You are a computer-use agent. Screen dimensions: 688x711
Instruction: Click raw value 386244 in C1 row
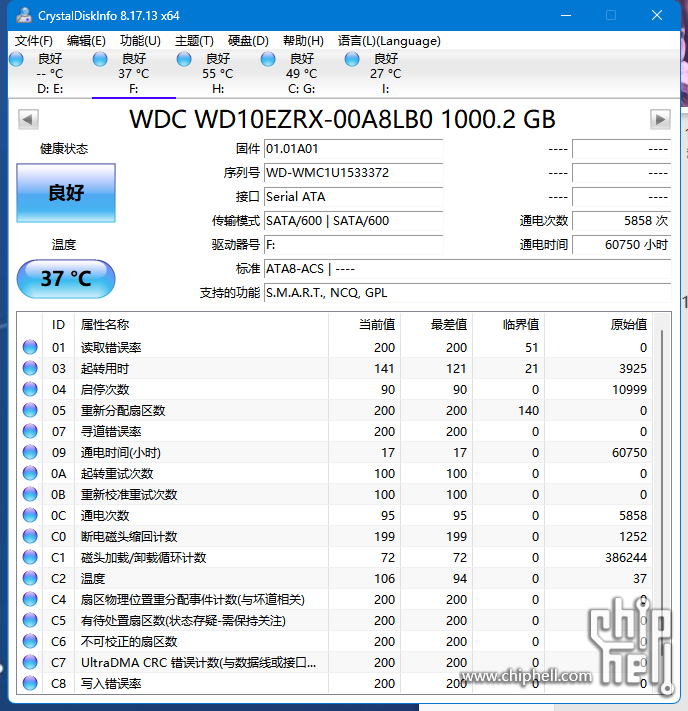click(626, 557)
